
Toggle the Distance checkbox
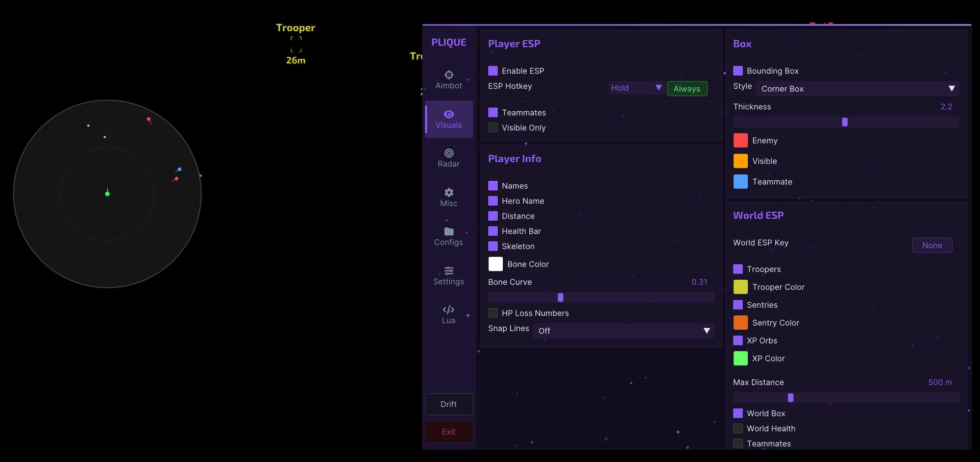[493, 216]
